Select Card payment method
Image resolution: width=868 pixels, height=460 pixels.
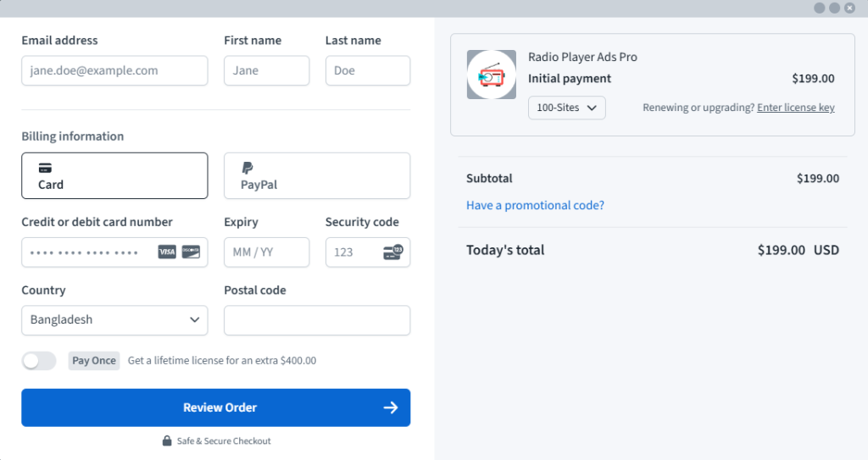(114, 175)
